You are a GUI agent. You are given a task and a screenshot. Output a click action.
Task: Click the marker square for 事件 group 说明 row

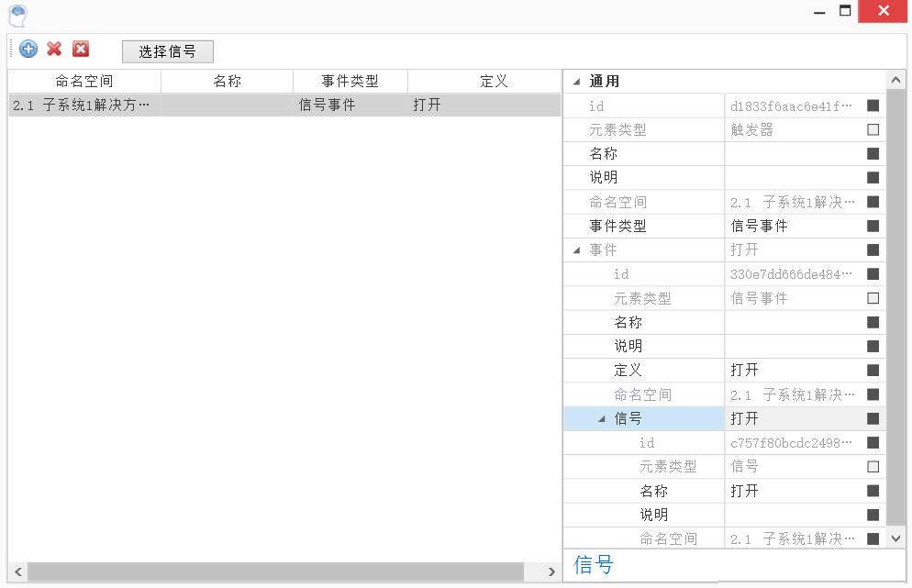tap(873, 346)
